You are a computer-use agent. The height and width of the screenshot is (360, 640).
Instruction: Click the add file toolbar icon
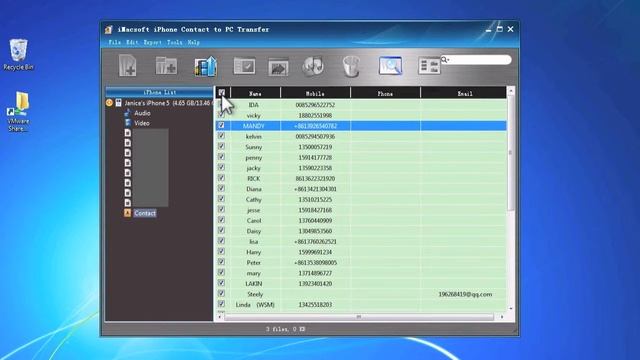127,65
